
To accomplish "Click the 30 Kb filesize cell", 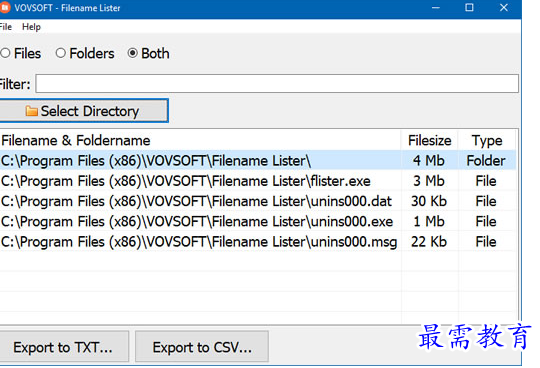I will coord(429,201).
